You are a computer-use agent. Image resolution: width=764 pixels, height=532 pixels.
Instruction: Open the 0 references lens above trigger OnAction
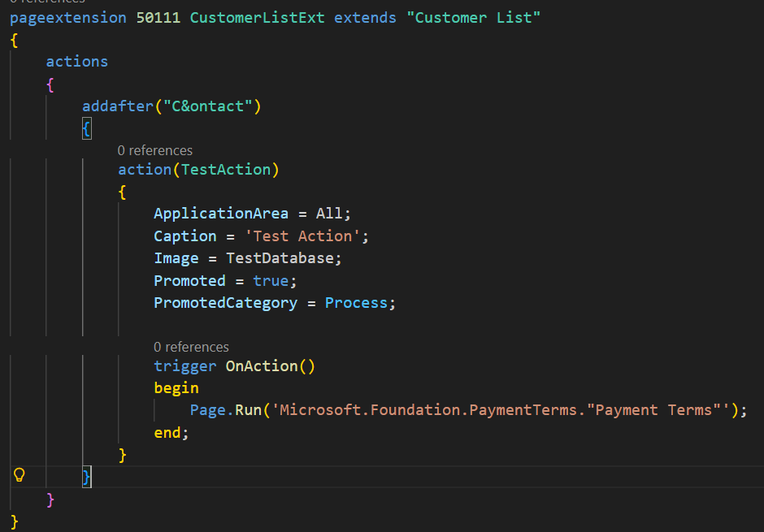click(x=191, y=347)
